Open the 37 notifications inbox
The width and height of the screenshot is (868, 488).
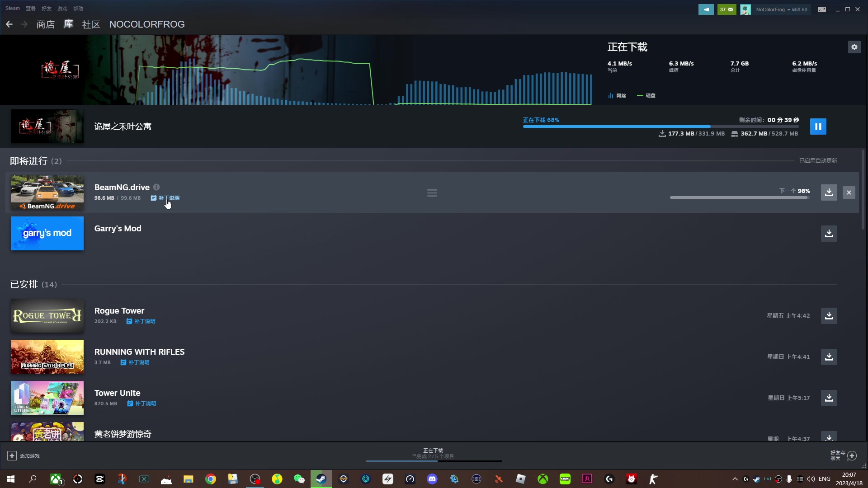tap(726, 9)
